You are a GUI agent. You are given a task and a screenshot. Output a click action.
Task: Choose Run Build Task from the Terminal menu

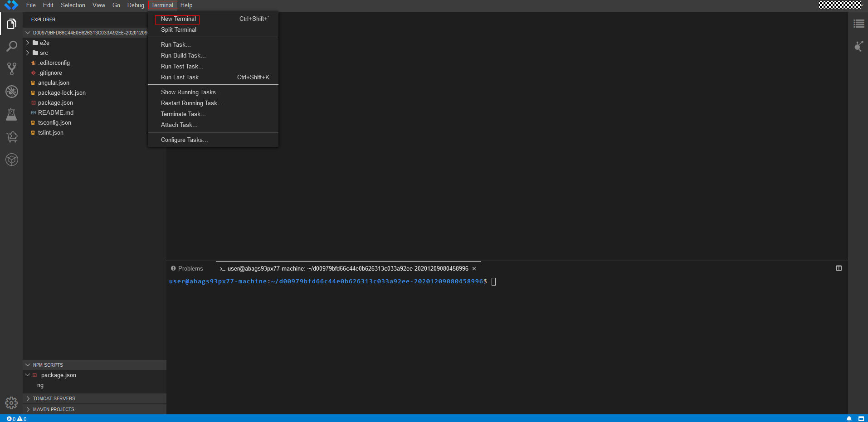tap(183, 56)
